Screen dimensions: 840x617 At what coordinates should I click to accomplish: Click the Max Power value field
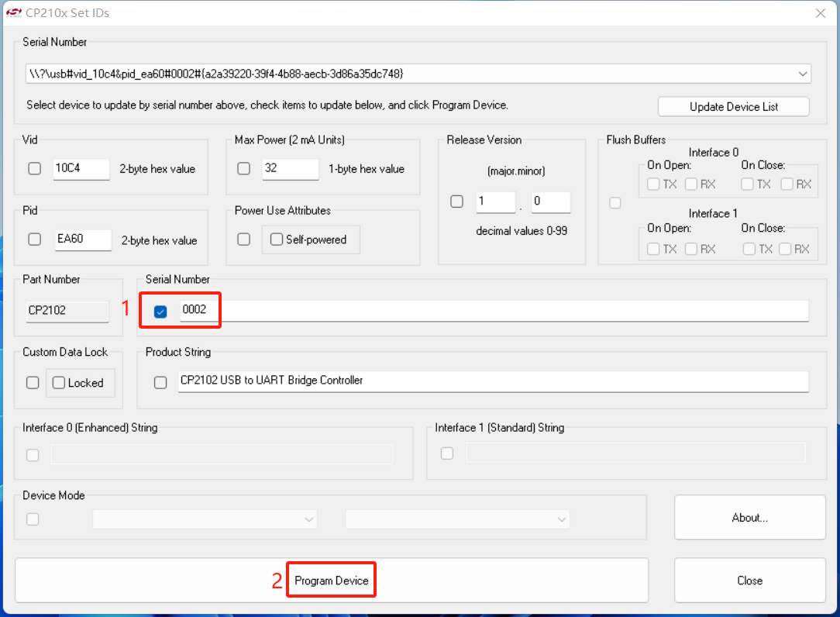[290, 169]
